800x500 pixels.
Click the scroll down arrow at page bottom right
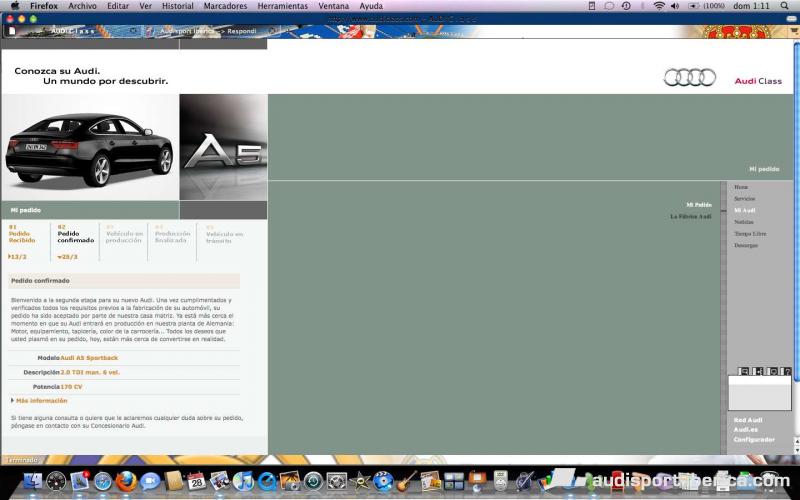coord(796,449)
